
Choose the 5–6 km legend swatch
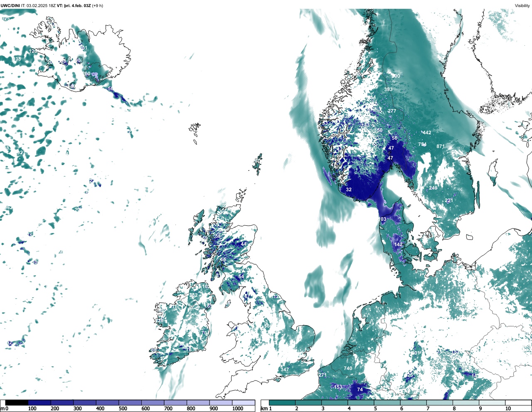point(387,403)
